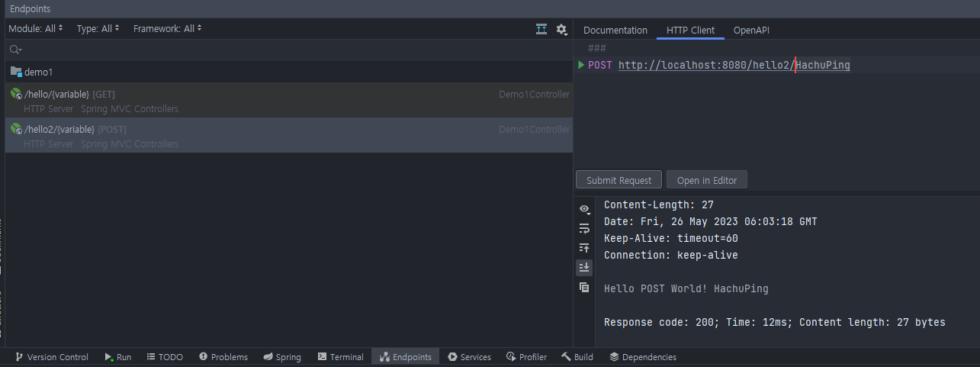Open the Services tool window
The width and height of the screenshot is (980, 367).
tap(469, 356)
